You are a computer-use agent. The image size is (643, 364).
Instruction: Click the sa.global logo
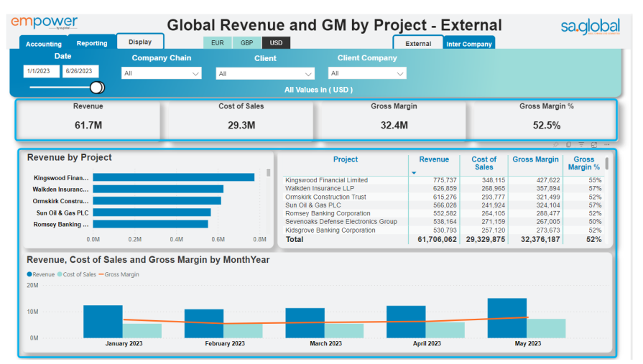click(x=590, y=27)
